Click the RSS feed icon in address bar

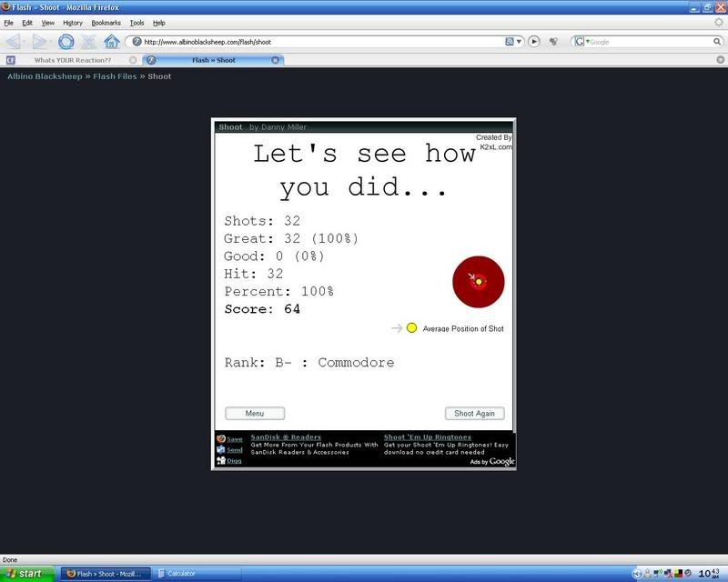(x=511, y=42)
